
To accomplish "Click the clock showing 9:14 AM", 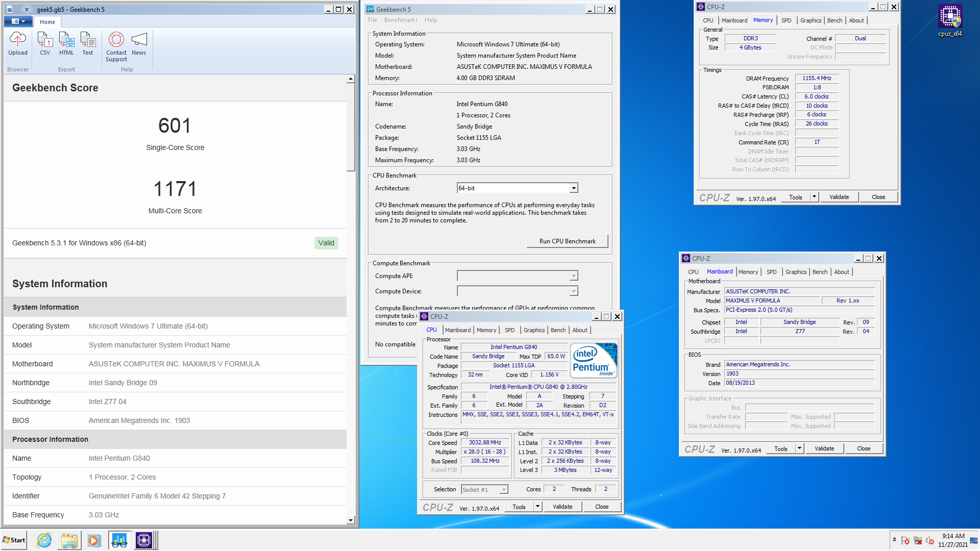I will pos(953,536).
